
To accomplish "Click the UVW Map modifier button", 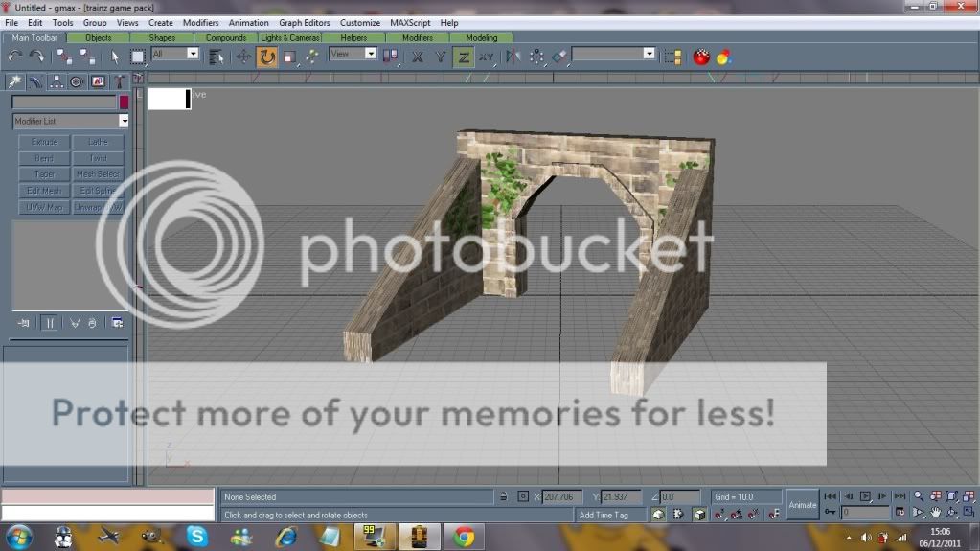I will pos(44,207).
